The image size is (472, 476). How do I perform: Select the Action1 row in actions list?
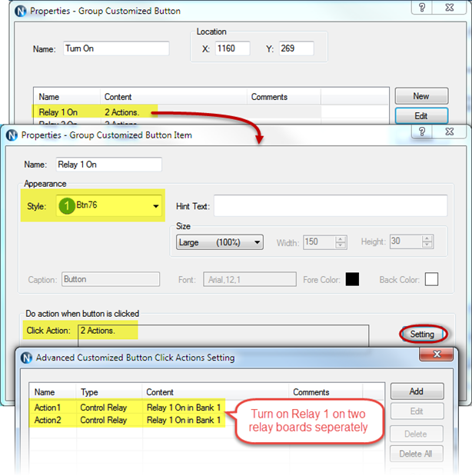coord(127,408)
